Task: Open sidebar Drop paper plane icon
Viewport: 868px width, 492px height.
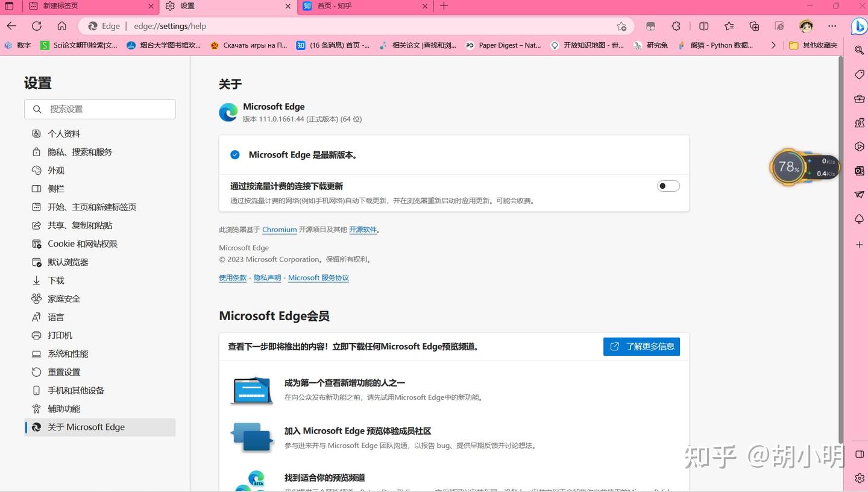Action: 860,195
